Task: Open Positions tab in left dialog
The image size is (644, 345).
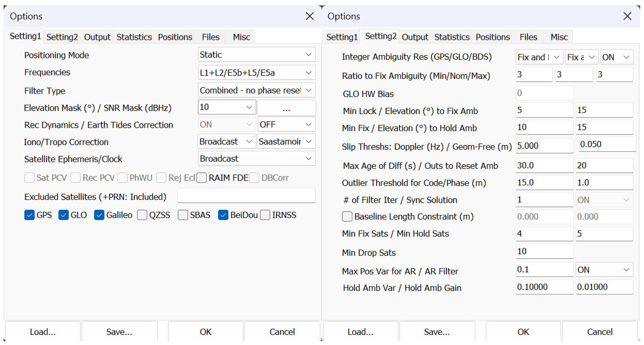Action: tap(175, 37)
